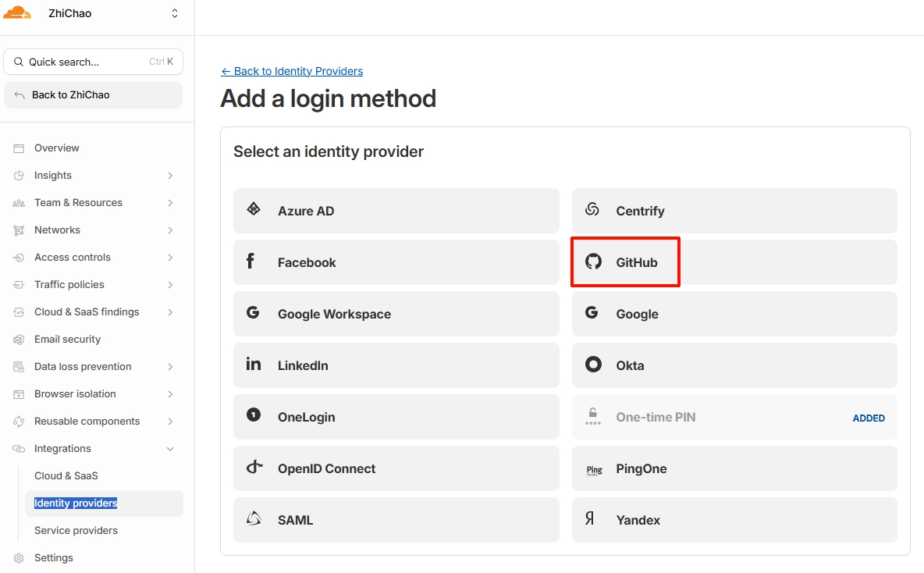Go to Cloud & SaaS integrations

click(66, 476)
